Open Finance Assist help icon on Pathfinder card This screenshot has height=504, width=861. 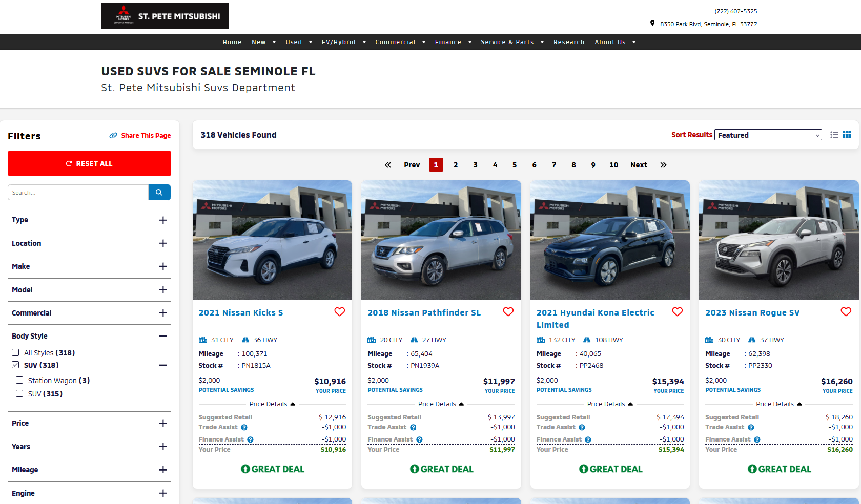419,440
